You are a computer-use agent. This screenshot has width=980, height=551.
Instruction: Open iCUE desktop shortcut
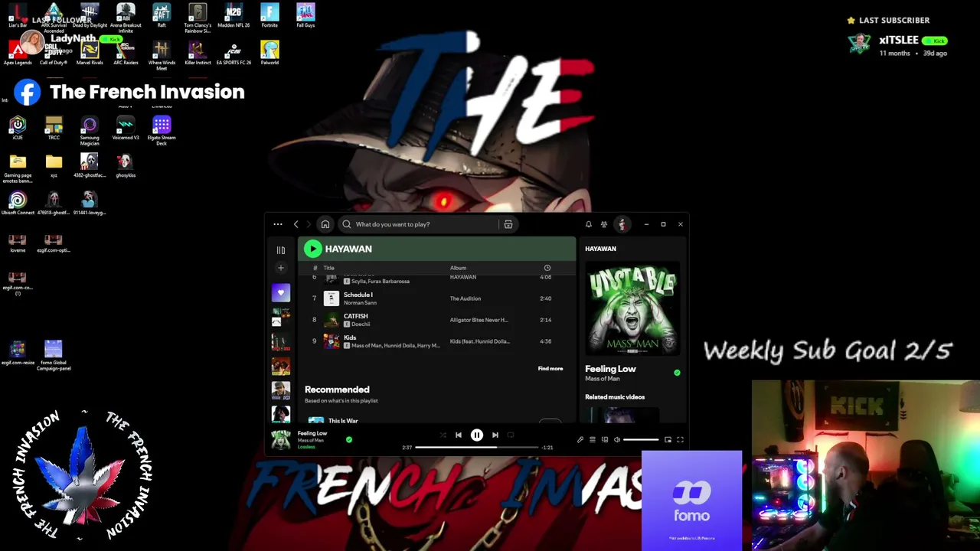pos(18,128)
